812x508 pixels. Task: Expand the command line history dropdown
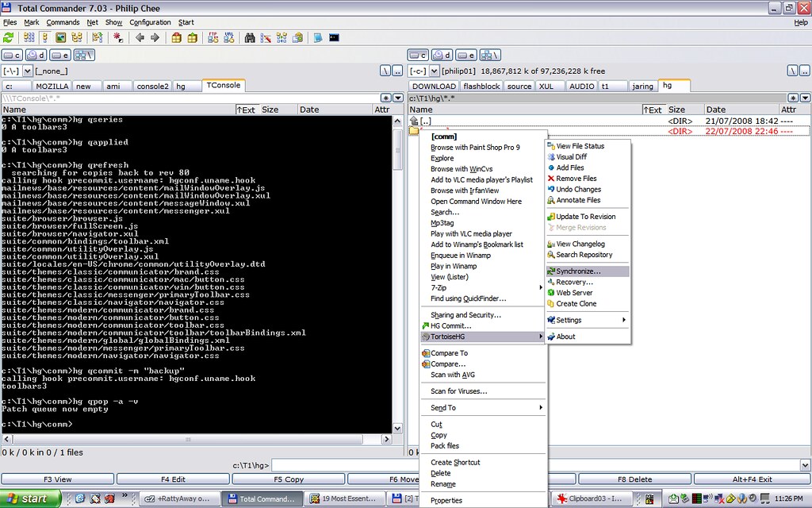tap(806, 465)
